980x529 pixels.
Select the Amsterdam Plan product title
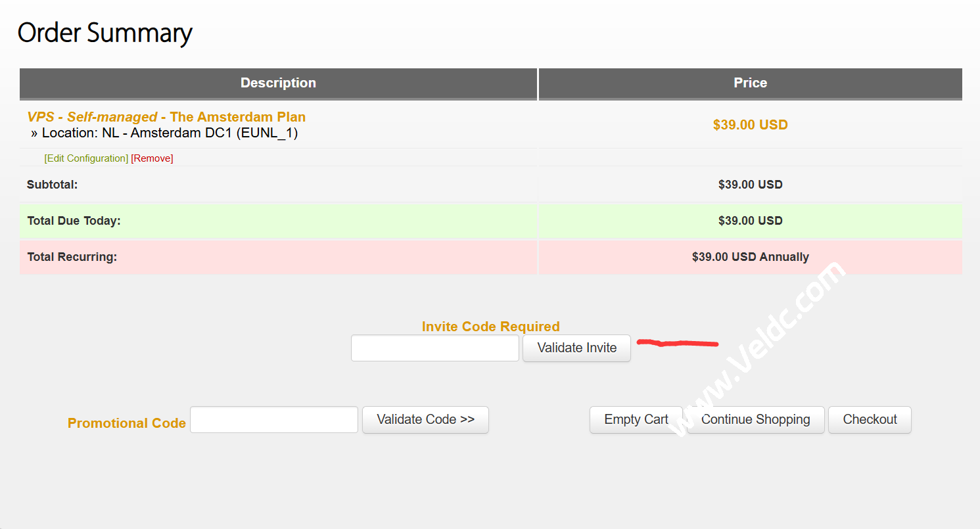coord(166,117)
